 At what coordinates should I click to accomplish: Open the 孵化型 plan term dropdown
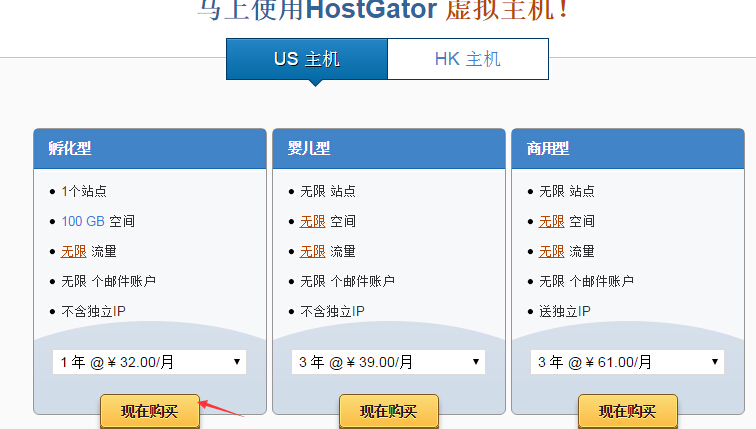(x=149, y=362)
